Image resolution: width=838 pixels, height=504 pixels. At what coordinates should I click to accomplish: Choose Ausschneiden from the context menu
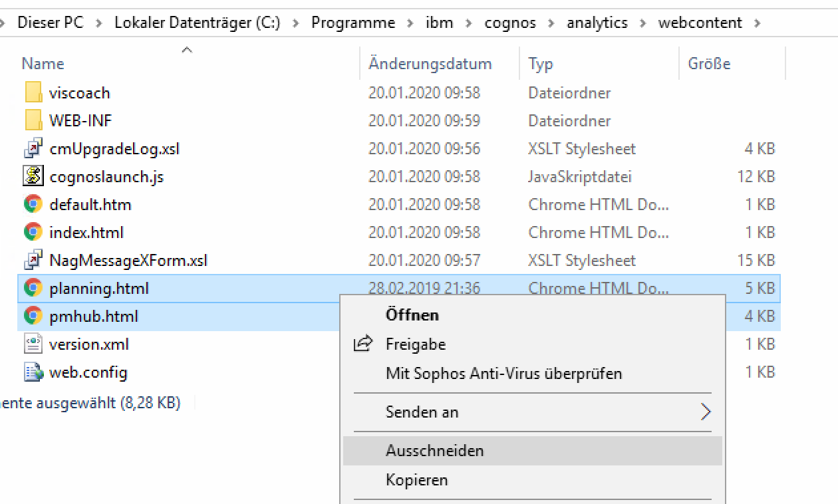click(x=434, y=451)
